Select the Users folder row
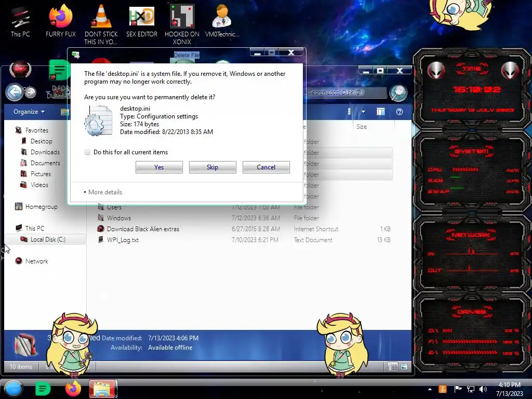532x399 pixels. click(x=244, y=207)
